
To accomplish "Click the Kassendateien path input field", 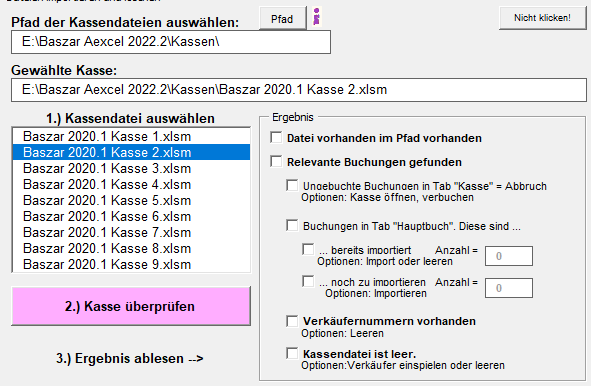I will tap(171, 42).
